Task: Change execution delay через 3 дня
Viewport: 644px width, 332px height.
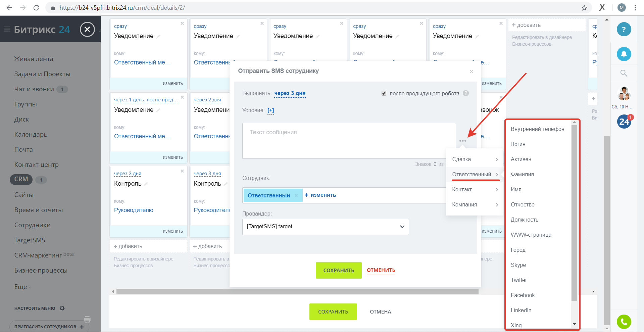Action: (290, 93)
